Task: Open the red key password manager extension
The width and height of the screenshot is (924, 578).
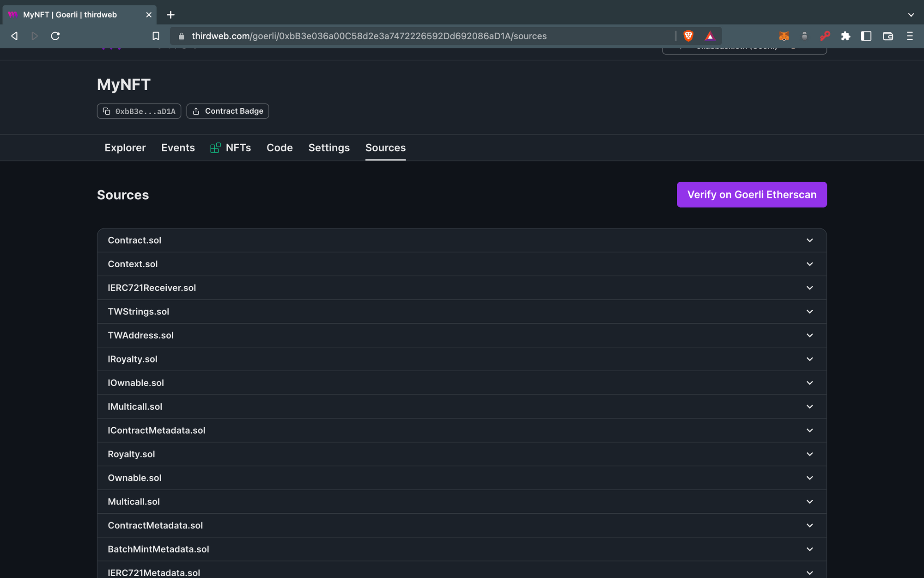Action: pos(826,36)
